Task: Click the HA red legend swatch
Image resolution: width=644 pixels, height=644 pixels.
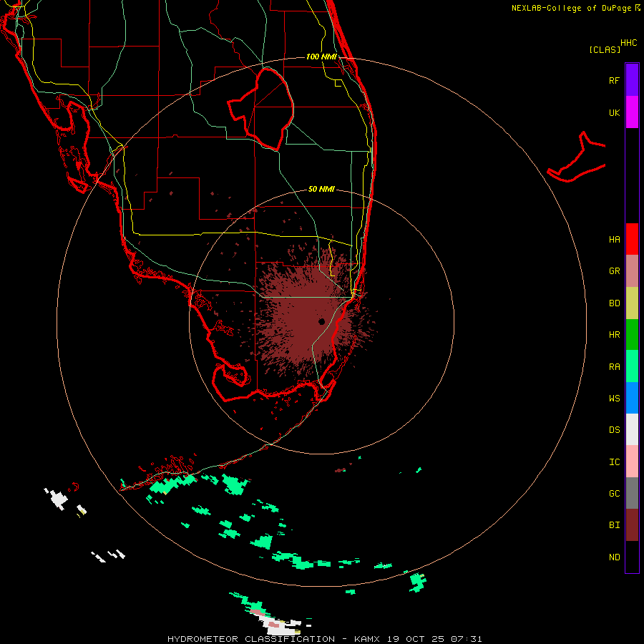Action: 632,239
